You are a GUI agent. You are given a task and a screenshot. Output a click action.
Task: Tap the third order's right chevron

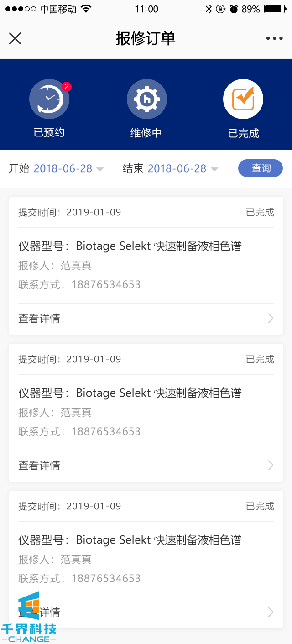[x=271, y=613]
